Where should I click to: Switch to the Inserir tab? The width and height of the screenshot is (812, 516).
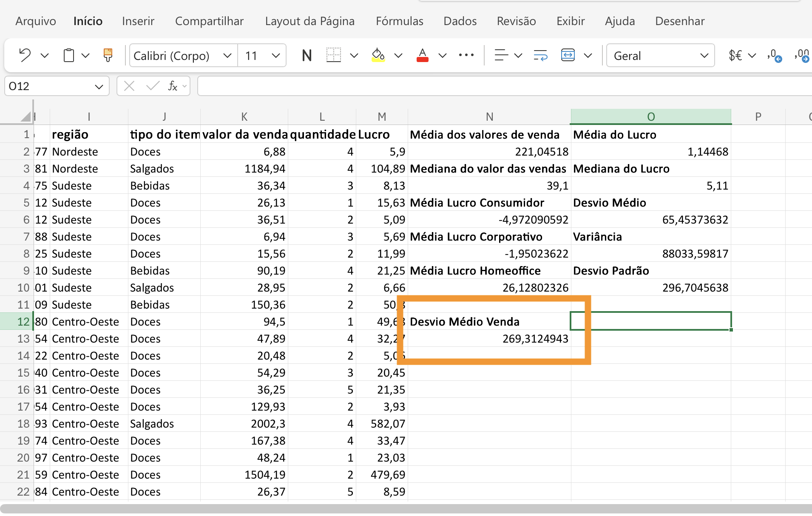click(138, 21)
